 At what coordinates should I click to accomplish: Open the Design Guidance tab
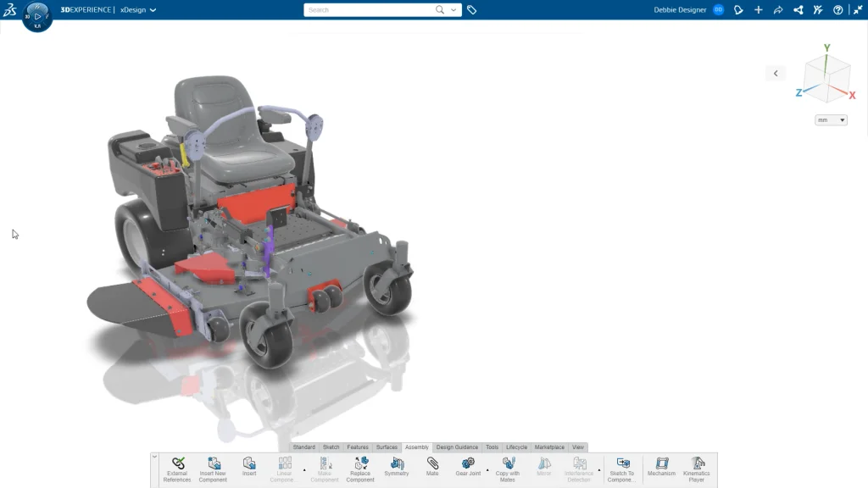(x=457, y=446)
